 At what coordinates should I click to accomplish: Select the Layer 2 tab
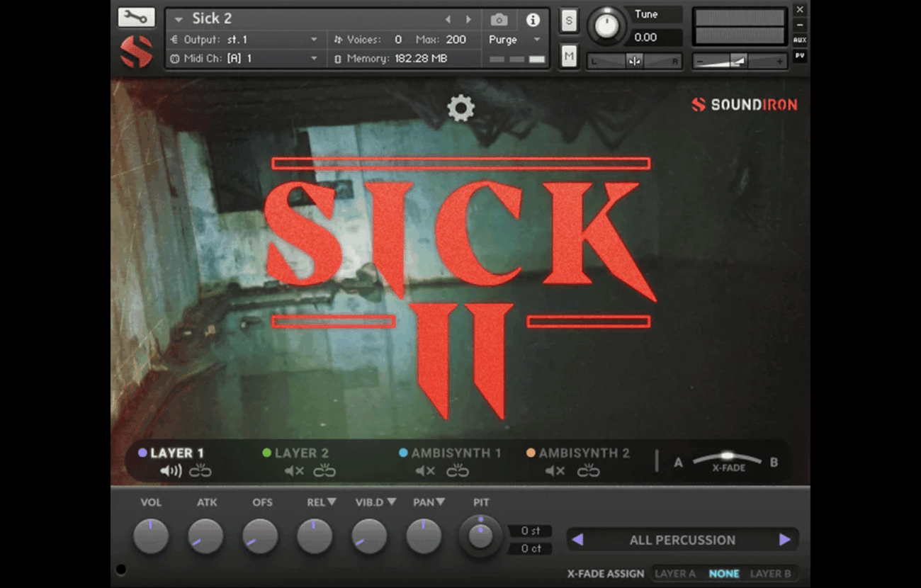coord(302,453)
